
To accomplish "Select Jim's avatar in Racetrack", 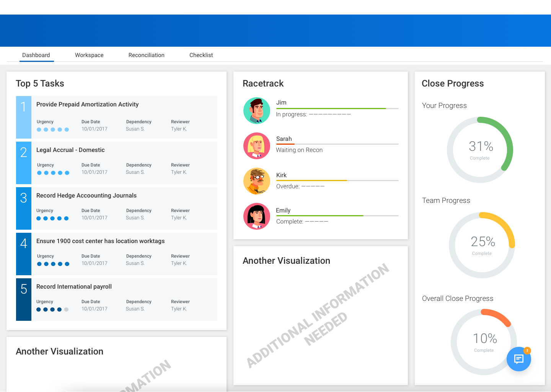I will (x=257, y=111).
